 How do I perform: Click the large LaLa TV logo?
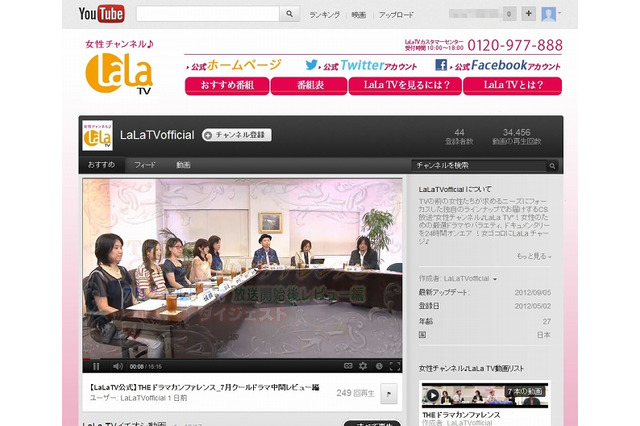pyautogui.click(x=119, y=73)
